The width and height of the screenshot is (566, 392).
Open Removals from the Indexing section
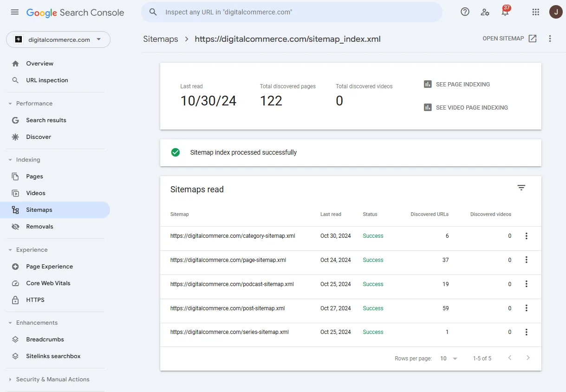pos(39,226)
